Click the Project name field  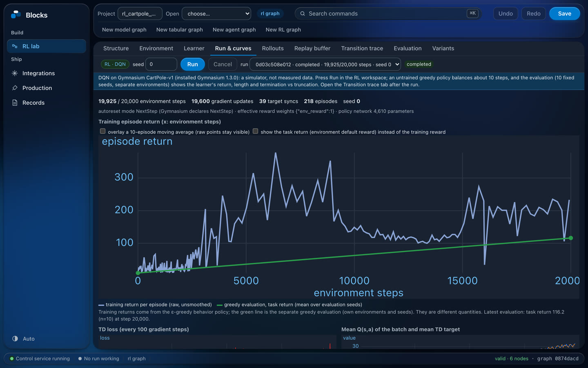140,13
